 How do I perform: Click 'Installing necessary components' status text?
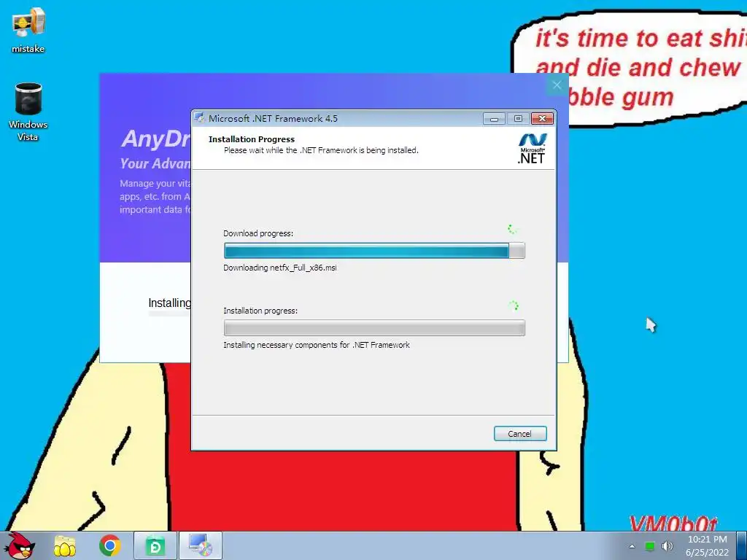(317, 345)
